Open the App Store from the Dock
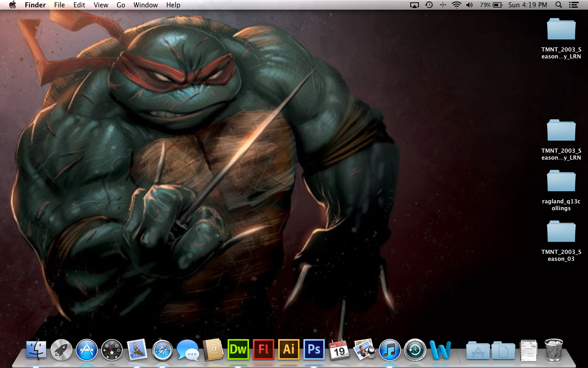The height and width of the screenshot is (368, 588). tap(87, 351)
